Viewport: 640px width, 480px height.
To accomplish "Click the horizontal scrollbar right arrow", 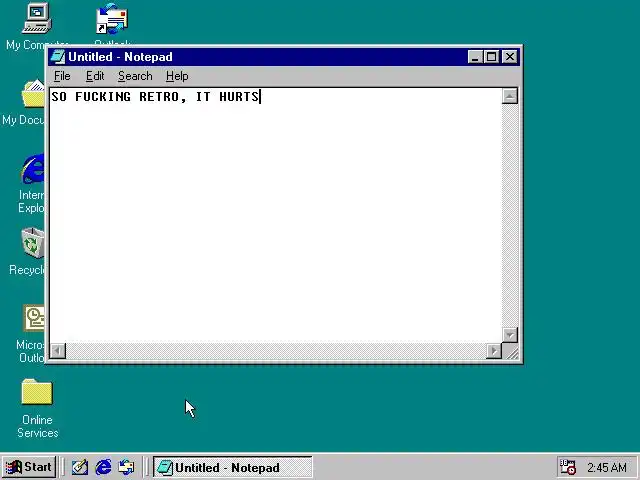I will tap(494, 351).
